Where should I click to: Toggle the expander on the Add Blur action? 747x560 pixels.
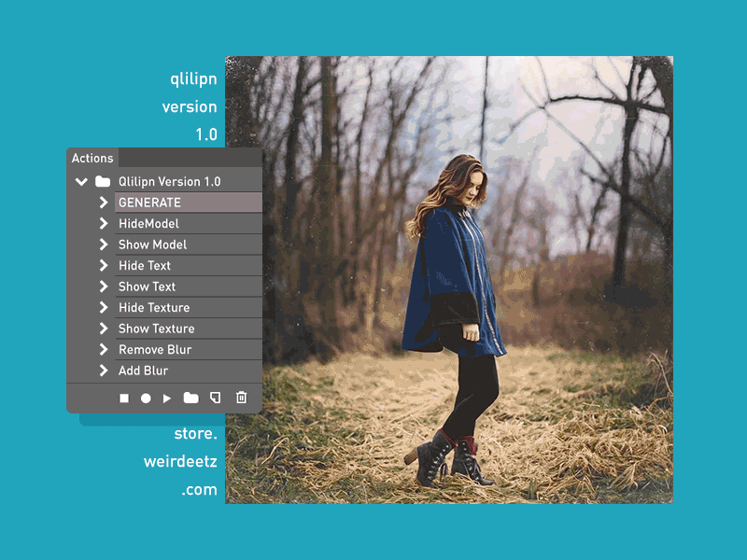coord(106,371)
